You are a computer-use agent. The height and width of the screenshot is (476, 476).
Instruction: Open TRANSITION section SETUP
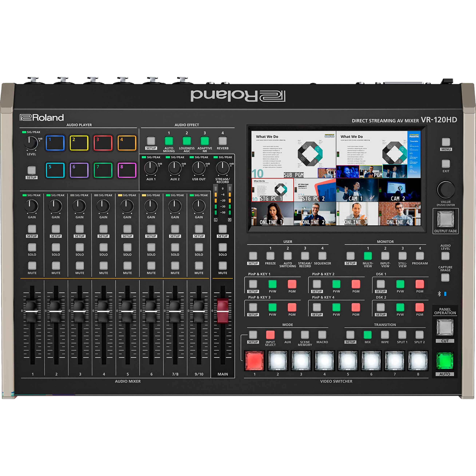click(350, 335)
